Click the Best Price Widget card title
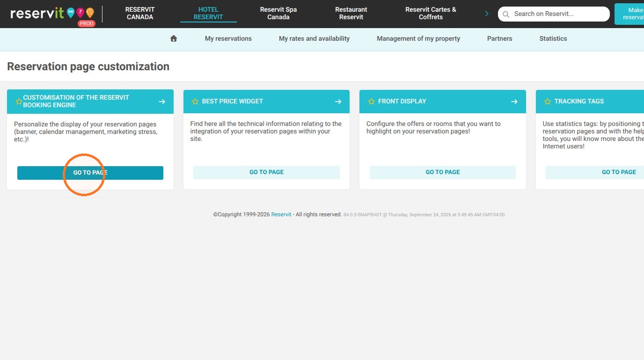Image resolution: width=644 pixels, height=360 pixels. [x=233, y=101]
